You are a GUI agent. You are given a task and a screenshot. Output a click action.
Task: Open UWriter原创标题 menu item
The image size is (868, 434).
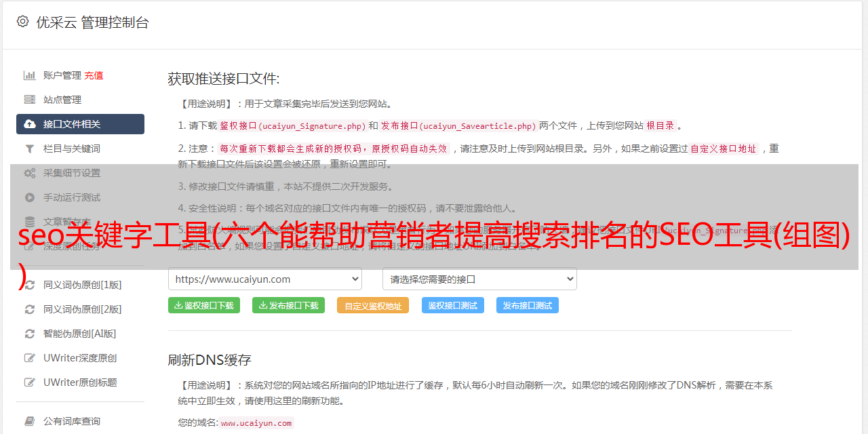coord(80,382)
